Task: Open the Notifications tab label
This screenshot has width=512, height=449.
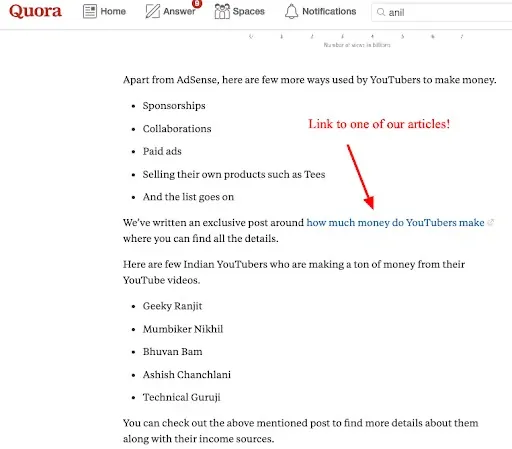Action: coord(329,11)
